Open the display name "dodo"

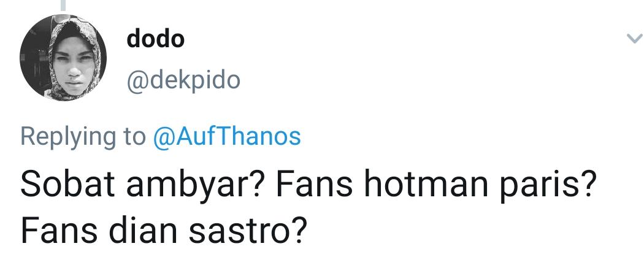pos(155,40)
